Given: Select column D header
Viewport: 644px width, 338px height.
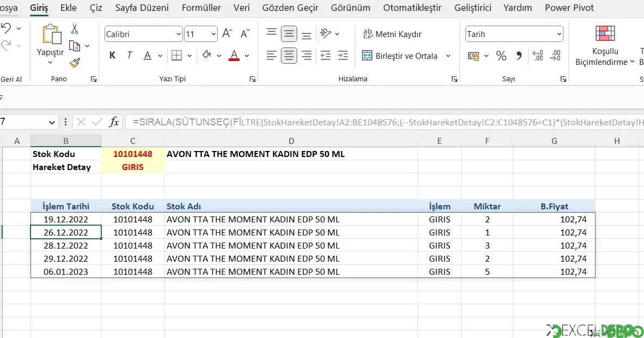Looking at the screenshot, I should 291,141.
